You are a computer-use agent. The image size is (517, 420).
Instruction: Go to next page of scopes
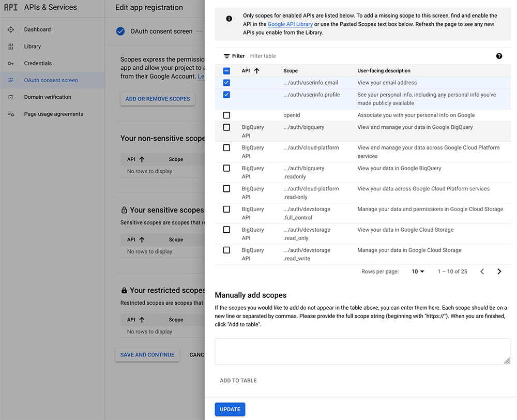(499, 272)
